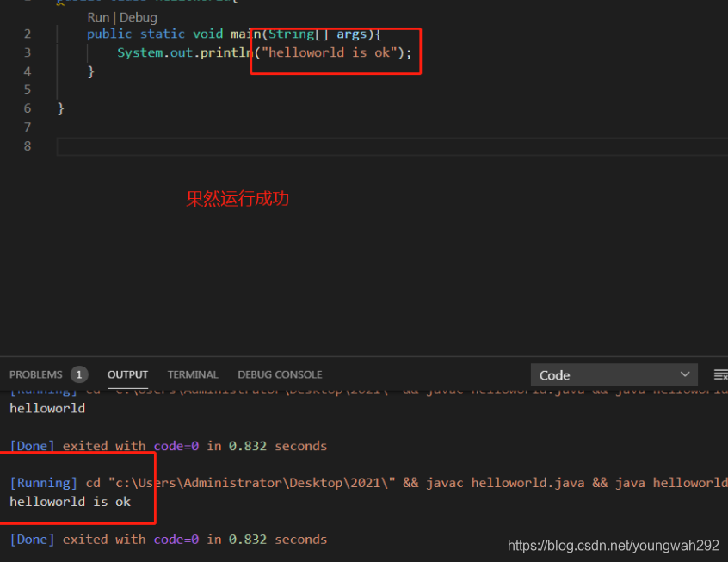Viewport: 728px width, 562px height.
Task: Click line number 3 in the gutter
Action: tap(27, 52)
